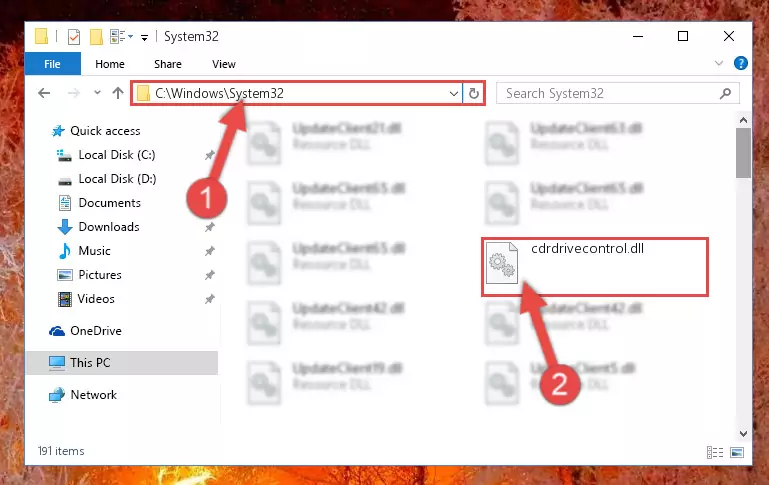Click the search magnifier icon
The width and height of the screenshot is (769, 485).
point(725,93)
